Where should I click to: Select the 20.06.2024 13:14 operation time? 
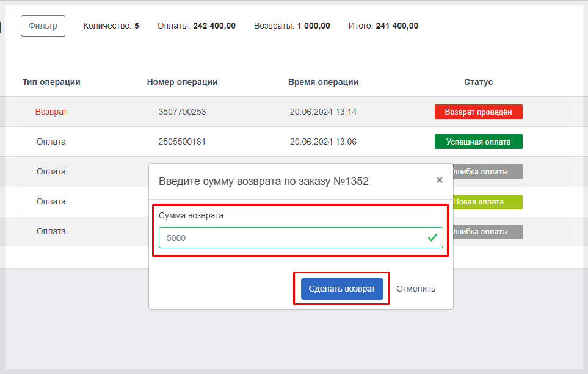pyautogui.click(x=323, y=112)
